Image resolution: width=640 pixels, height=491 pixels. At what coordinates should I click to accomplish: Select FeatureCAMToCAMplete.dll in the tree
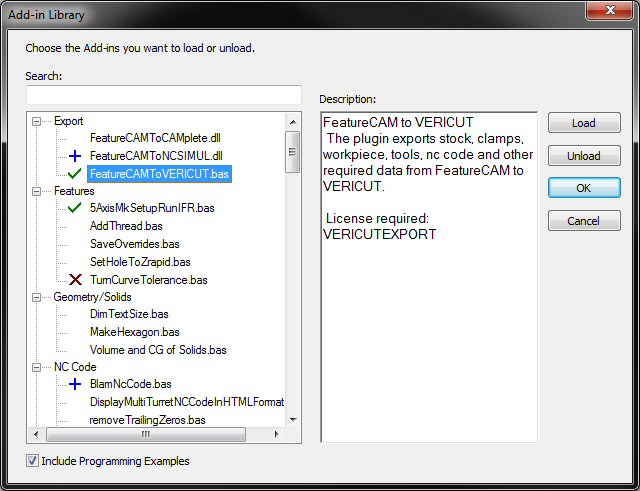pyautogui.click(x=155, y=138)
